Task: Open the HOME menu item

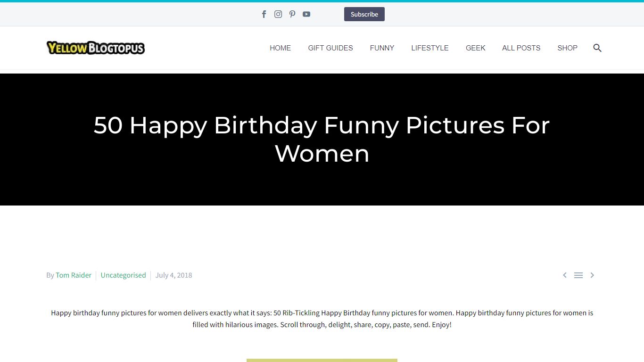Action: pyautogui.click(x=280, y=48)
